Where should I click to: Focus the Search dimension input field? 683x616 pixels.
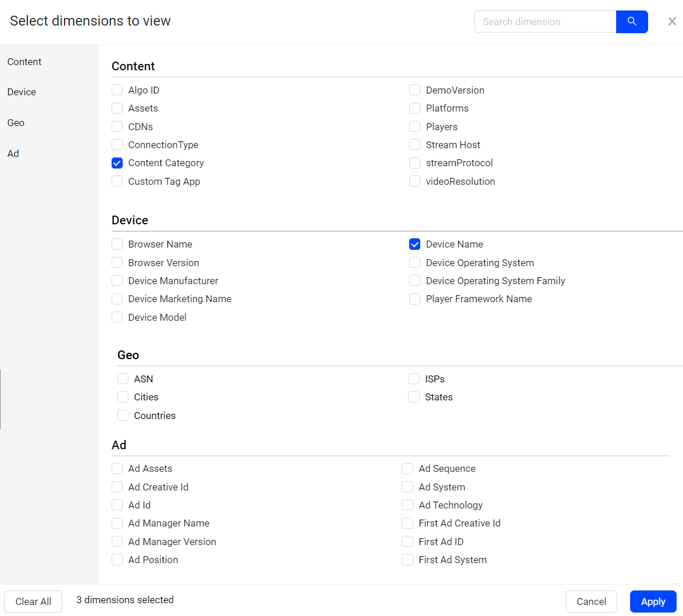point(545,22)
